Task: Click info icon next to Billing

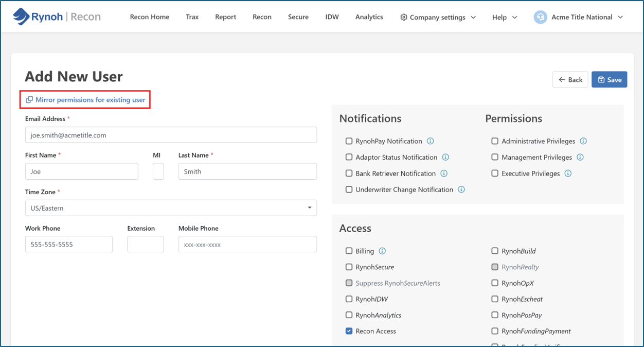Action: pyautogui.click(x=382, y=251)
